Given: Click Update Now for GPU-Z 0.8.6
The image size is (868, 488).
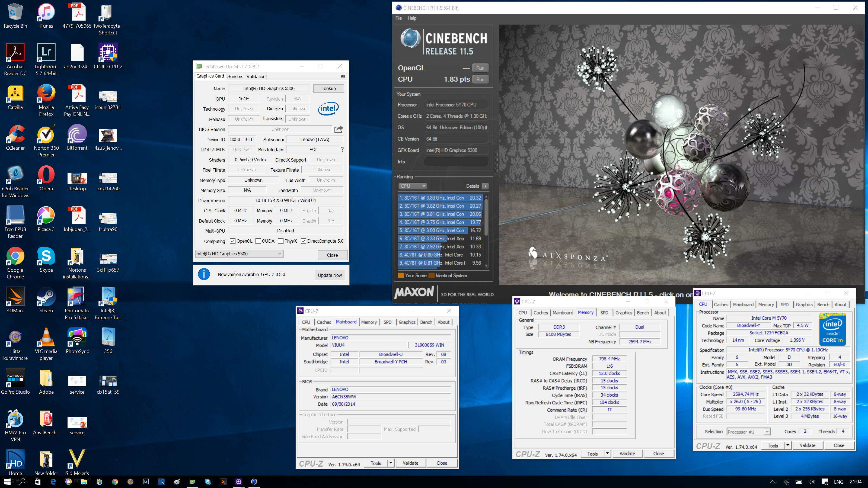Looking at the screenshot, I should pos(330,275).
